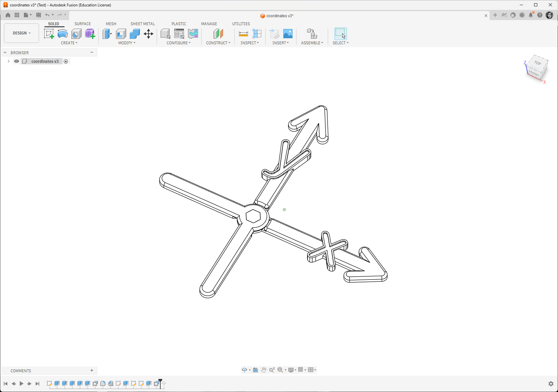Screen dimensions: 558x392
Task: Open the Display Settings monitor icon
Action: (x=291, y=370)
